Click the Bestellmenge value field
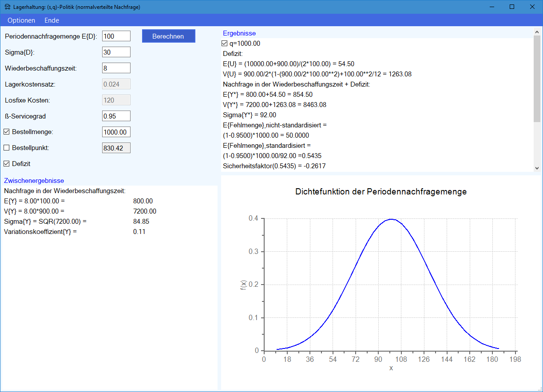Viewport: 543px width, 392px height. pyautogui.click(x=116, y=132)
